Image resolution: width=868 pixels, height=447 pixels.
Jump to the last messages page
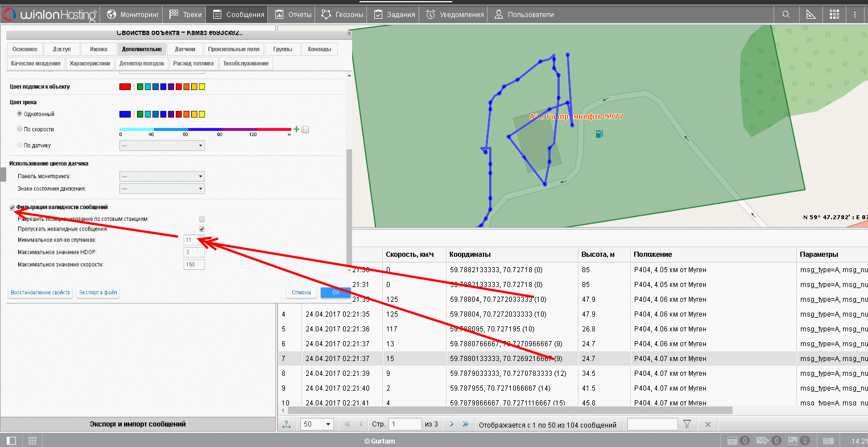[465, 424]
